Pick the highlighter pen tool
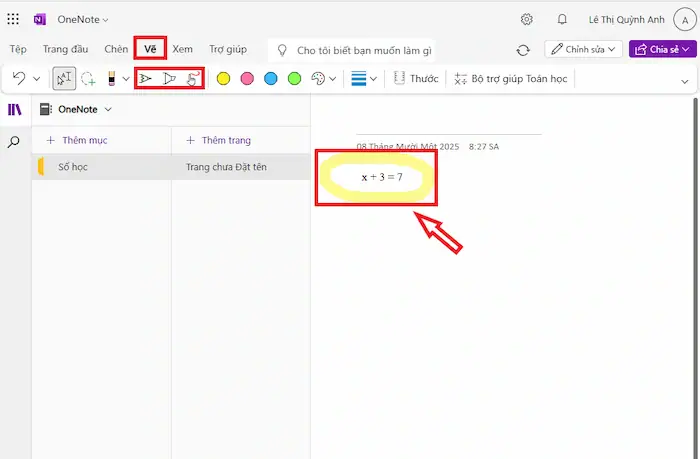Viewport: 700px width, 459px height. pos(113,78)
